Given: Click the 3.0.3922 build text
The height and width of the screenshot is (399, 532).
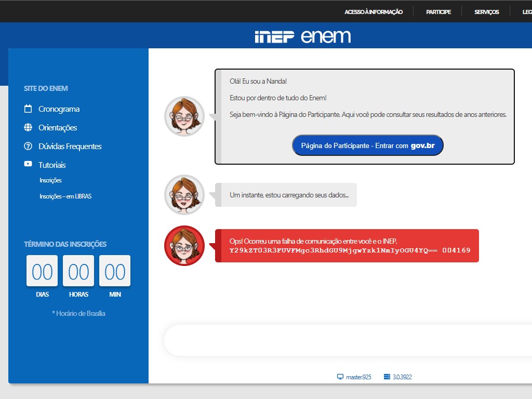Looking at the screenshot, I should pyautogui.click(x=402, y=377).
